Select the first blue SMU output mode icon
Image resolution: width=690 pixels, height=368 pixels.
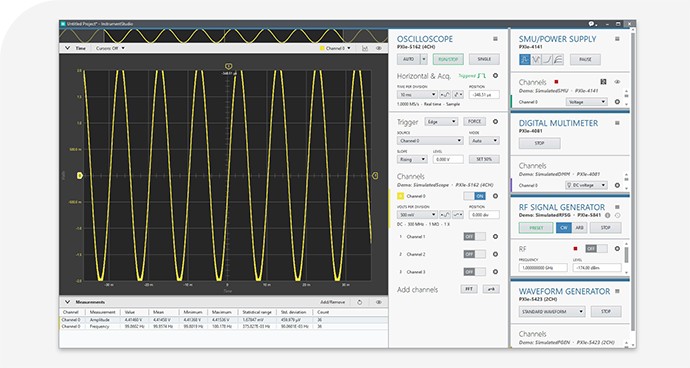[525, 59]
